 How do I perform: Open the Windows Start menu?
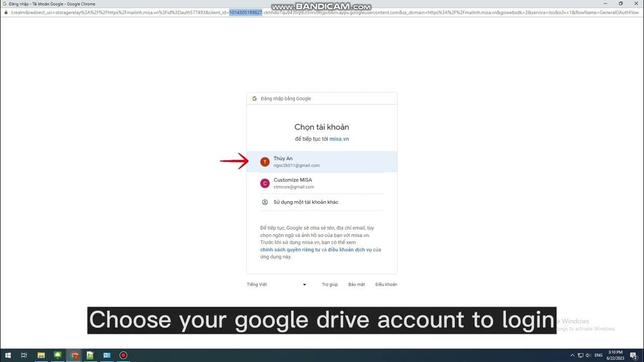coord(8,355)
